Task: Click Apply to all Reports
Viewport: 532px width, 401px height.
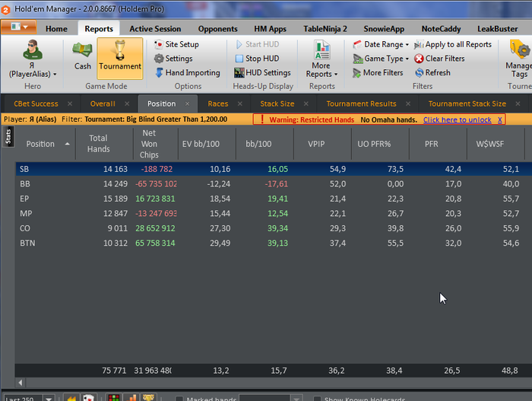Action: click(453, 45)
